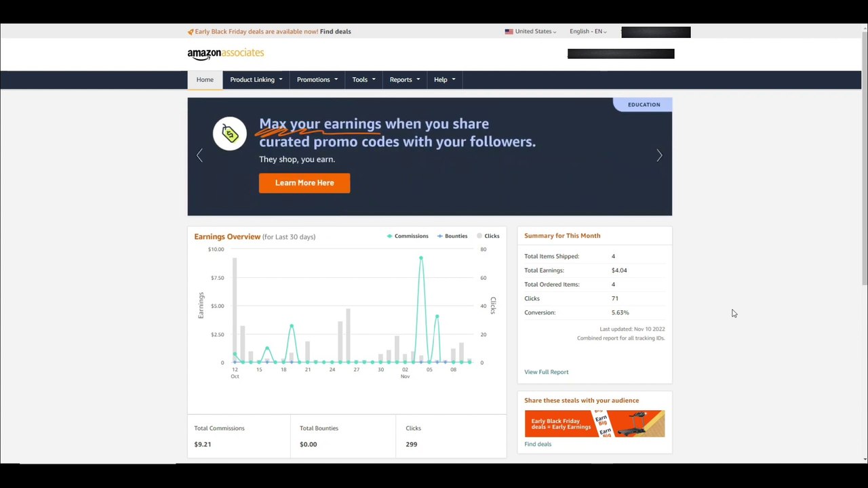Image resolution: width=868 pixels, height=488 pixels.
Task: Click the Last updated: Nov 10 2022 text
Action: [x=633, y=329]
